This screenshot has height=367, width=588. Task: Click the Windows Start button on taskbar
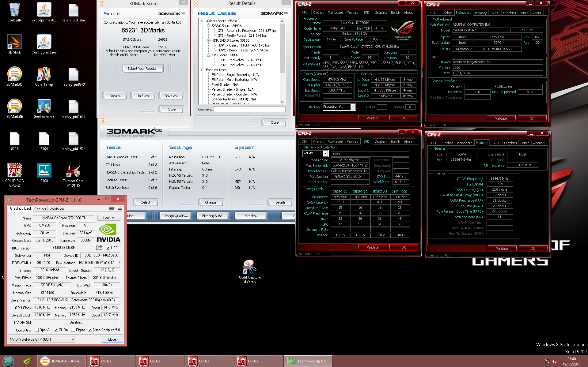(8, 361)
